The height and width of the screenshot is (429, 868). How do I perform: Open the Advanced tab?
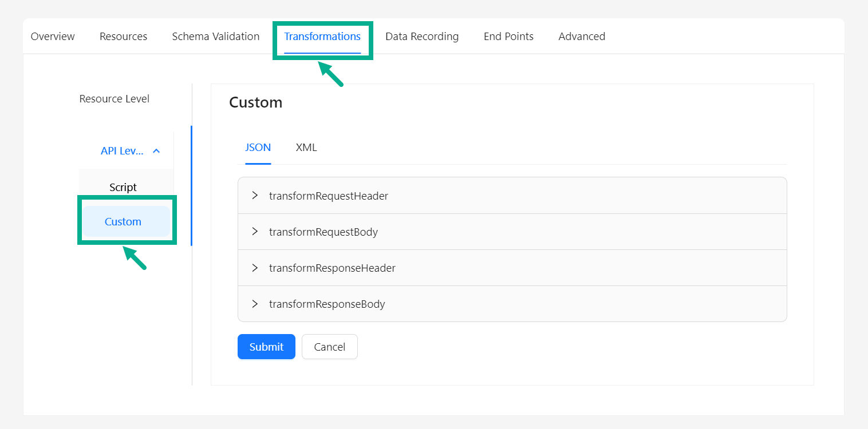(582, 37)
